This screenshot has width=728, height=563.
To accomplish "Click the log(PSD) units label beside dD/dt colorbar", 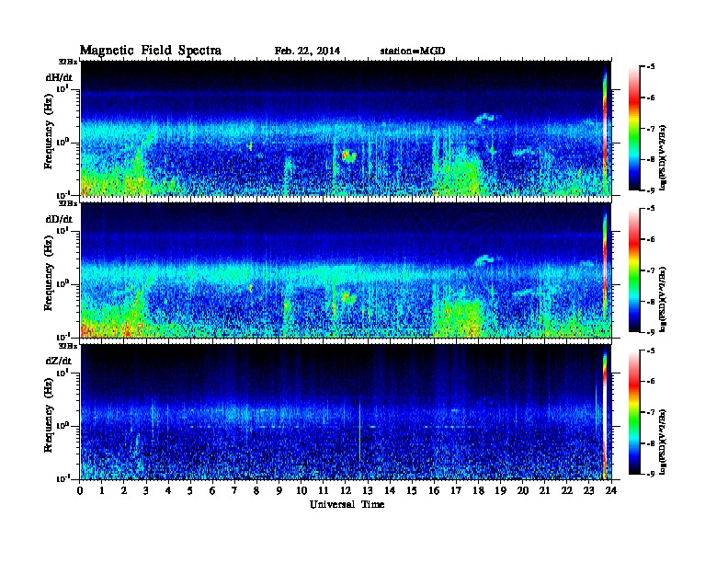I will [663, 299].
